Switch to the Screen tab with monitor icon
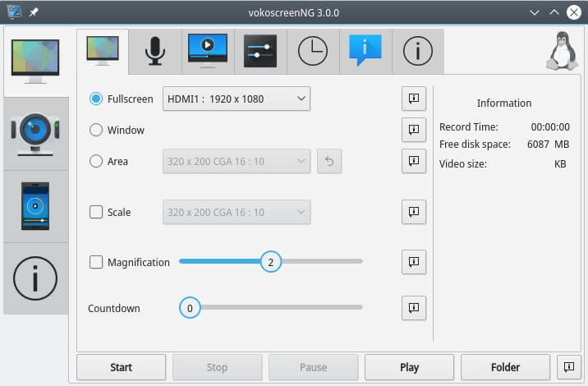 tap(103, 52)
